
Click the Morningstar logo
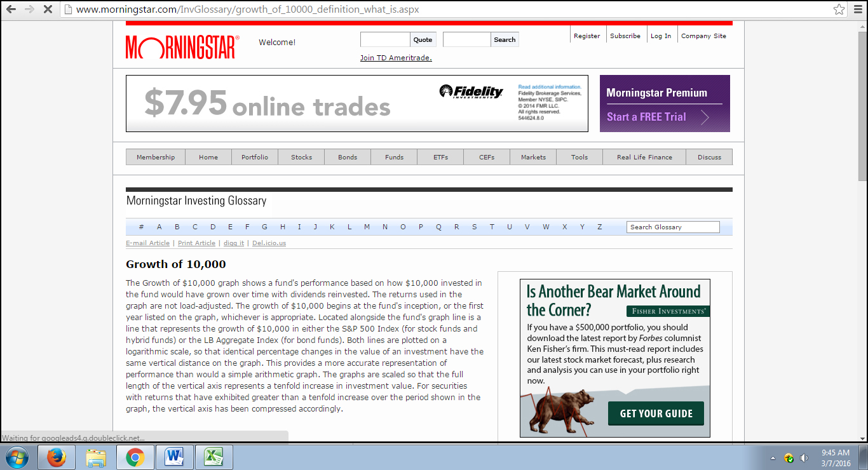pyautogui.click(x=182, y=47)
